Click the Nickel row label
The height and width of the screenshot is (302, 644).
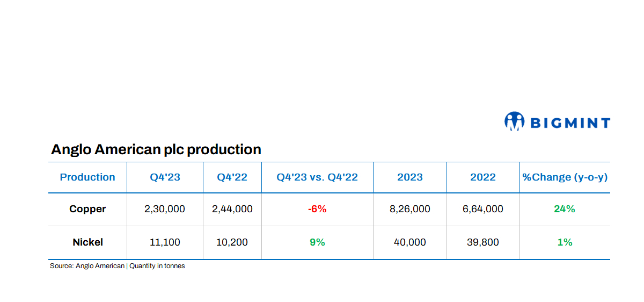point(87,242)
